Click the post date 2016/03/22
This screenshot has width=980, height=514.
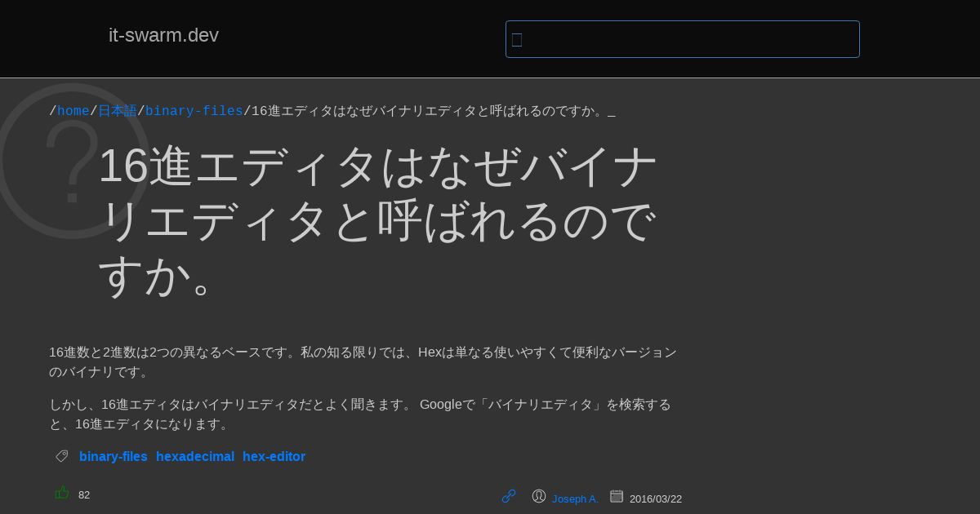(x=656, y=498)
